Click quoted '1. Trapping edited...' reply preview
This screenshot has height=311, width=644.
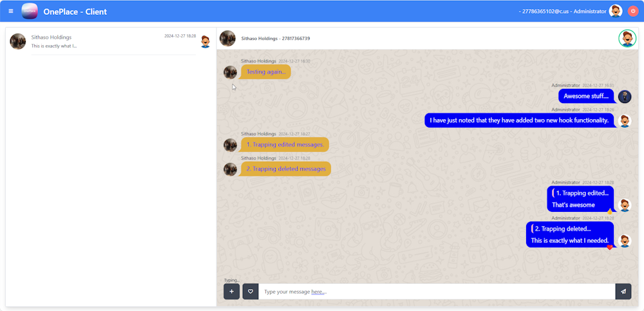pos(580,193)
